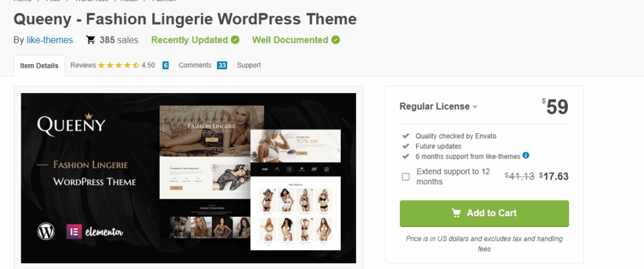The height and width of the screenshot is (269, 644).
Task: Open the Comments tab
Action: 195,65
